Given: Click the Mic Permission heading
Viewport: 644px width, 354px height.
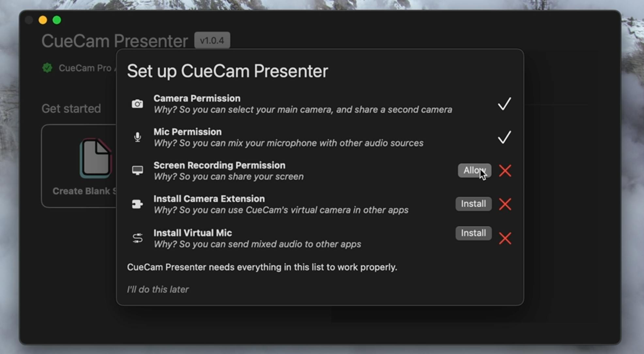Looking at the screenshot, I should coord(187,132).
